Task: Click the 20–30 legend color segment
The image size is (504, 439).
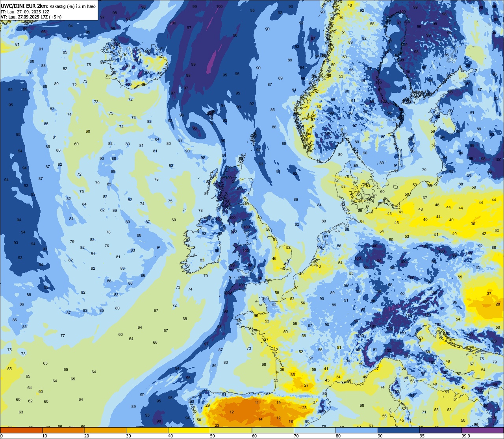Action: (105, 430)
